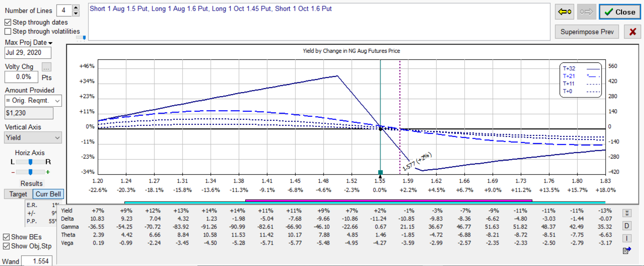Uncheck Show BEs checkbox
644x266 pixels.
(6, 237)
